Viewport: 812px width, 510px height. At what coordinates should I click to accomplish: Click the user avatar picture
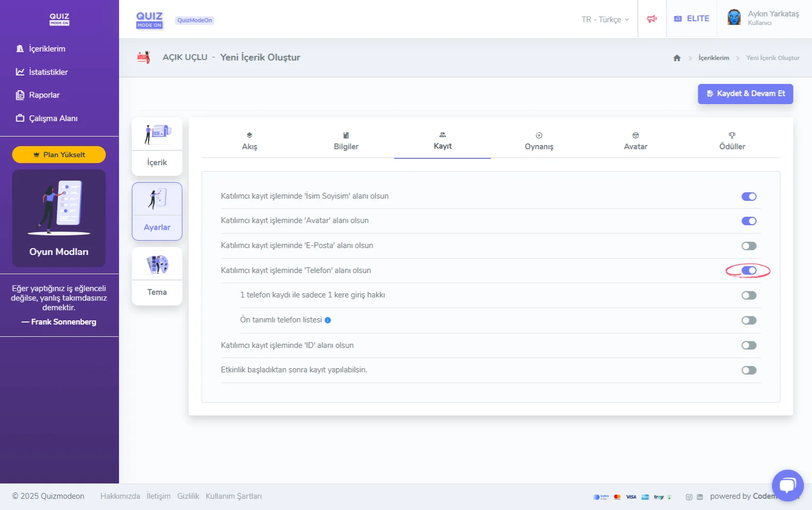pos(734,18)
